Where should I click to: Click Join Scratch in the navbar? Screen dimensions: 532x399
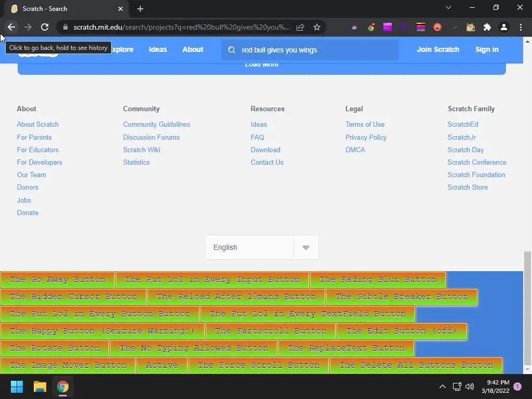(437, 49)
